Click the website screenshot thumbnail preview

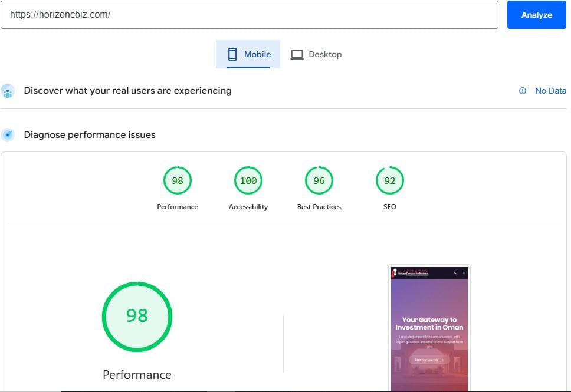(x=429, y=328)
